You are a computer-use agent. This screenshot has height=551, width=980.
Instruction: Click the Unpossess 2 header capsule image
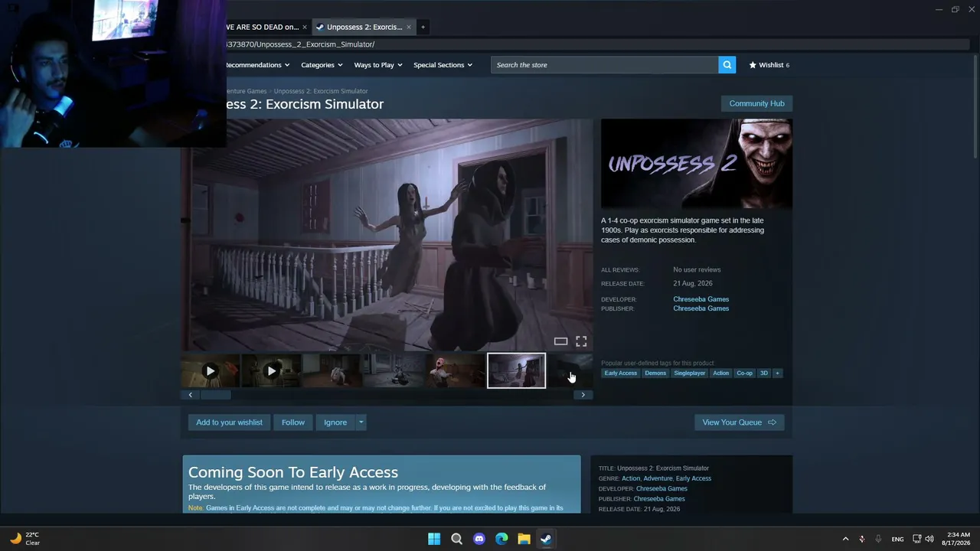(x=697, y=164)
